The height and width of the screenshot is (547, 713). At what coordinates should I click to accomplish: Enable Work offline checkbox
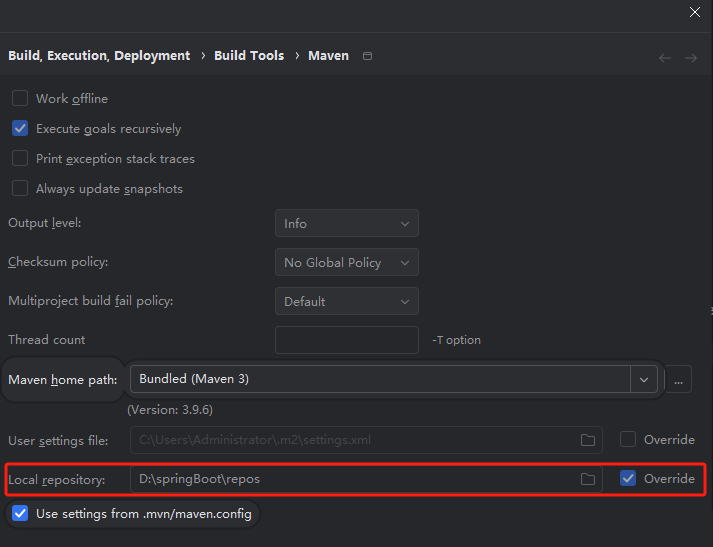coord(20,98)
